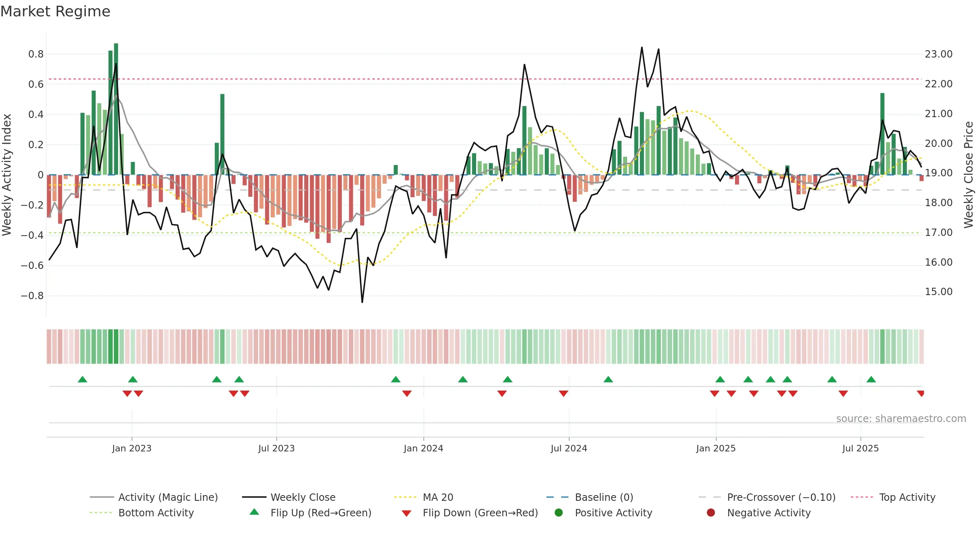Click the Weekly Close legend entry
This screenshot has height=551, width=980.
(289, 497)
